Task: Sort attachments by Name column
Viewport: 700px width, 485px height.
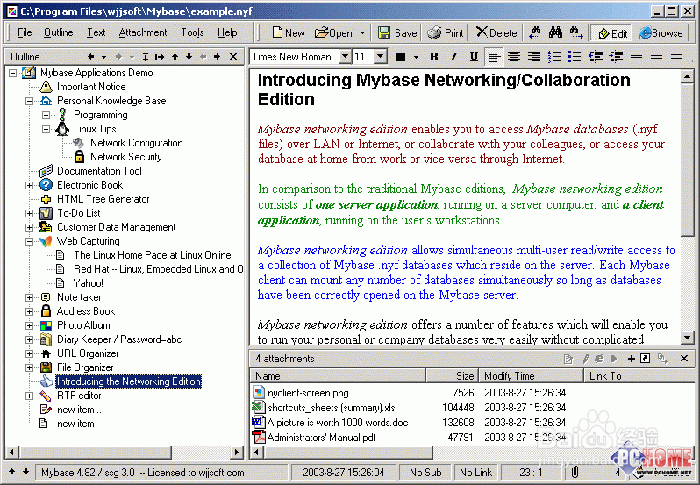Action: point(338,376)
